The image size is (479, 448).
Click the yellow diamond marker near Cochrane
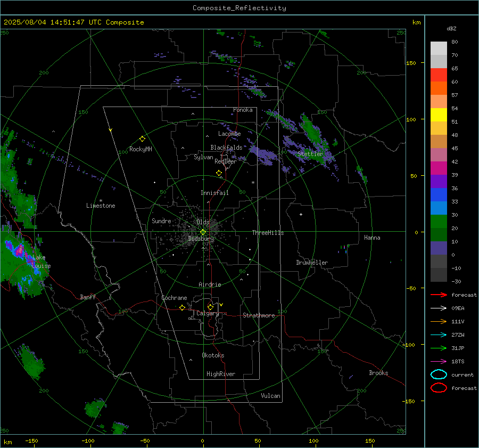point(182,307)
